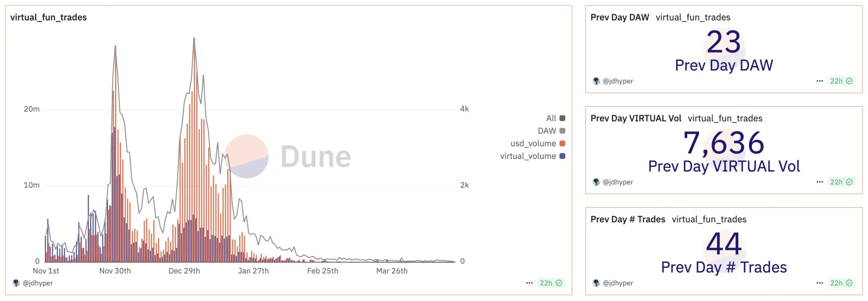
Task: Click the 7,636 counter value
Action: point(724,143)
